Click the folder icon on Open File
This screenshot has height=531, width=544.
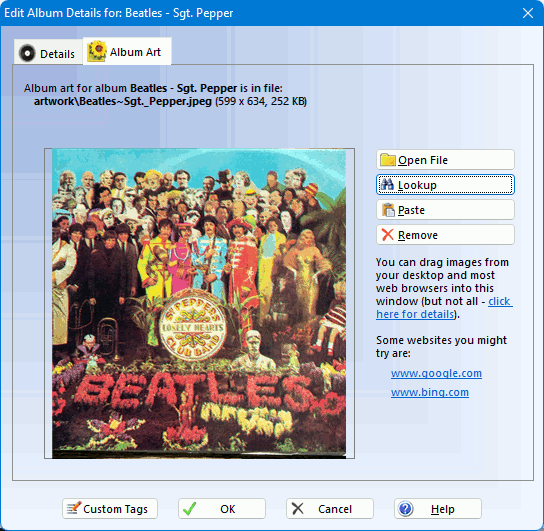click(x=388, y=160)
